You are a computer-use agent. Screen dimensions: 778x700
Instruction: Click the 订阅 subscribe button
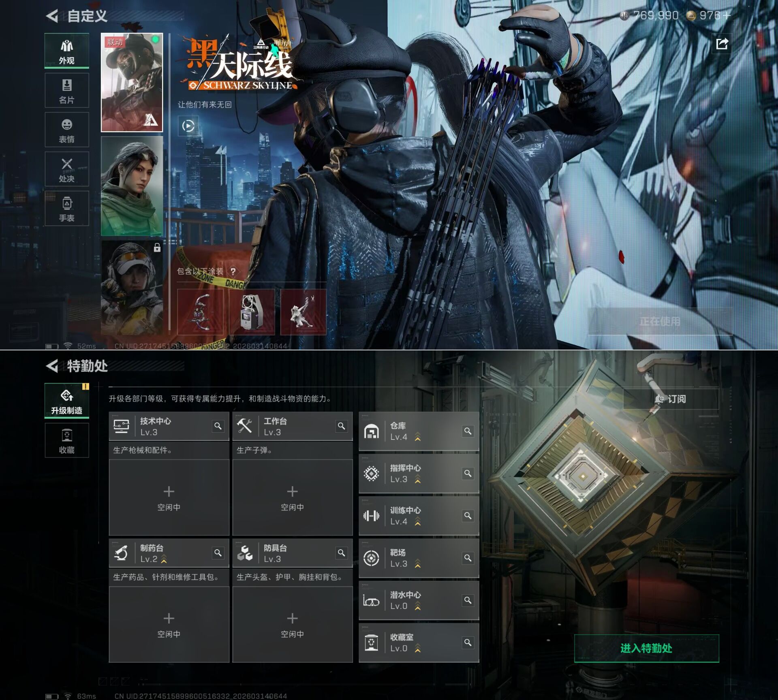(x=671, y=399)
